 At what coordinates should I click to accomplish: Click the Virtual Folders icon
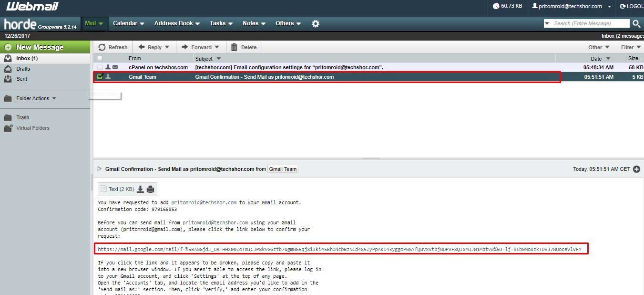[x=8, y=128]
